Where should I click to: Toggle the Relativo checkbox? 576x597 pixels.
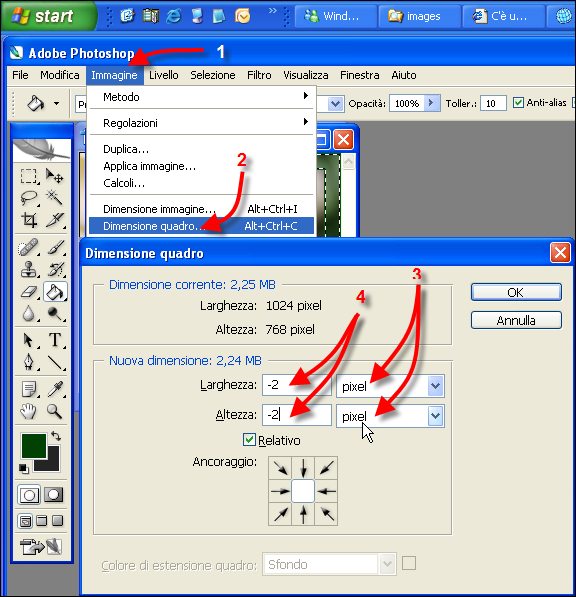pos(249,439)
